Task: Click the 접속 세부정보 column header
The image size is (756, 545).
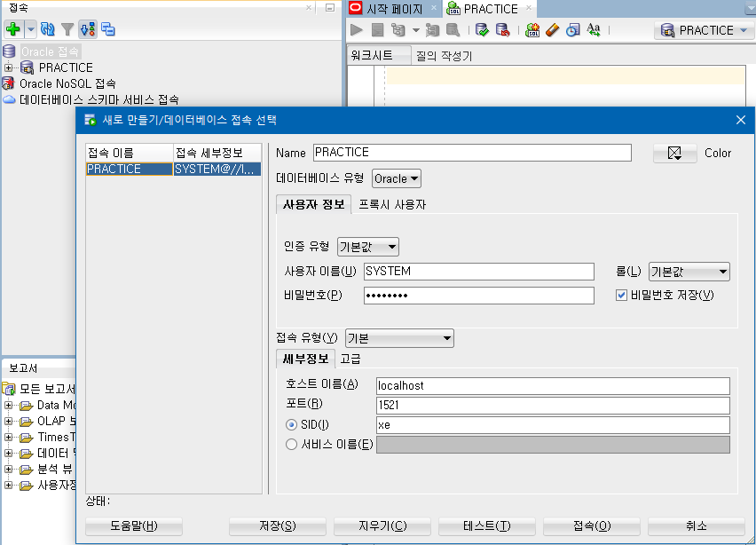Action: coord(217,153)
